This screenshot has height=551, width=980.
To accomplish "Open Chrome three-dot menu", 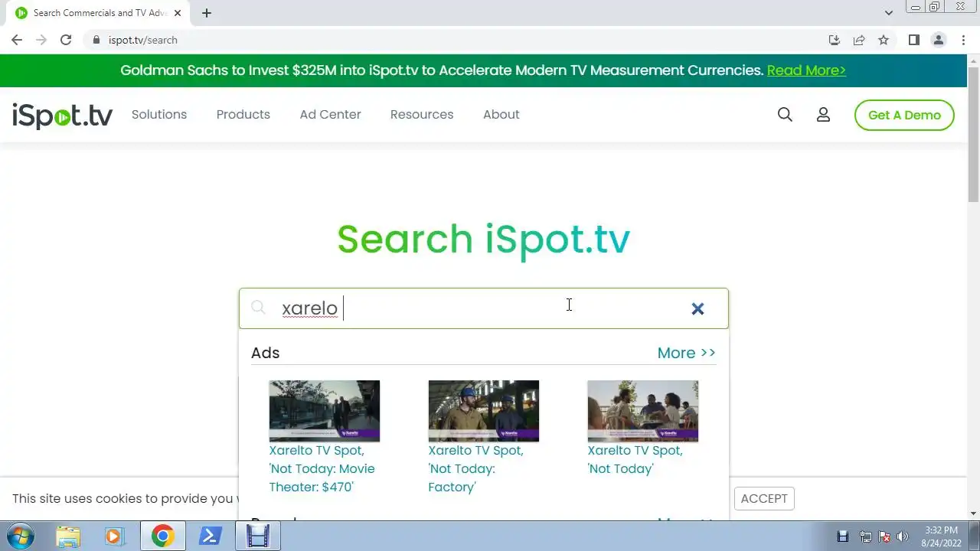I will 963,40.
